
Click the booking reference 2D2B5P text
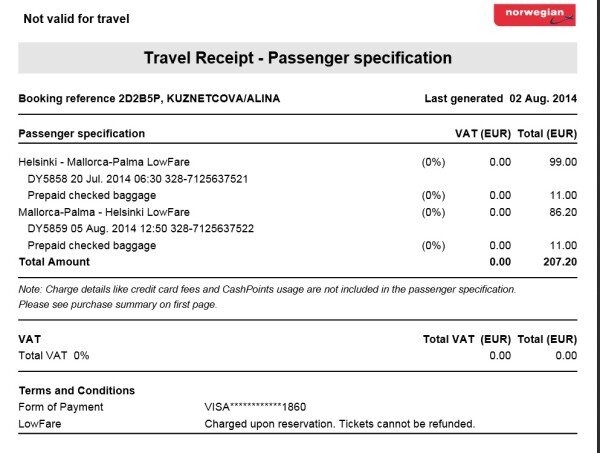tap(91, 99)
